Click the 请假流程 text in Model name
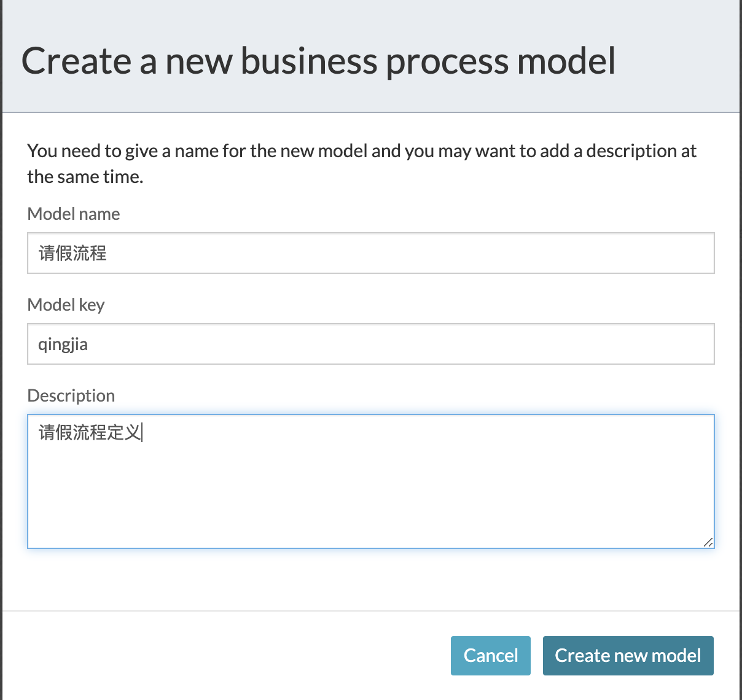Viewport: 742px width, 700px height. point(72,253)
